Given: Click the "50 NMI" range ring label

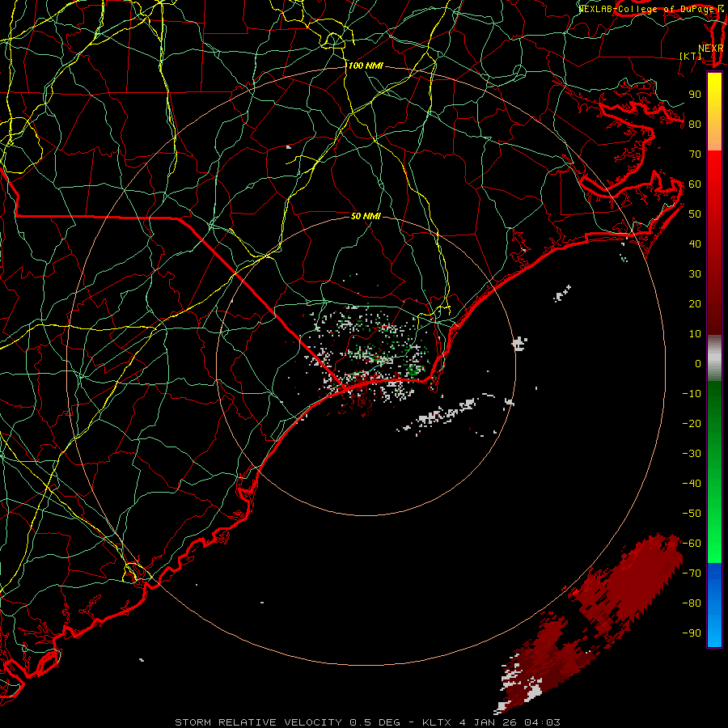Looking at the screenshot, I should (x=366, y=216).
